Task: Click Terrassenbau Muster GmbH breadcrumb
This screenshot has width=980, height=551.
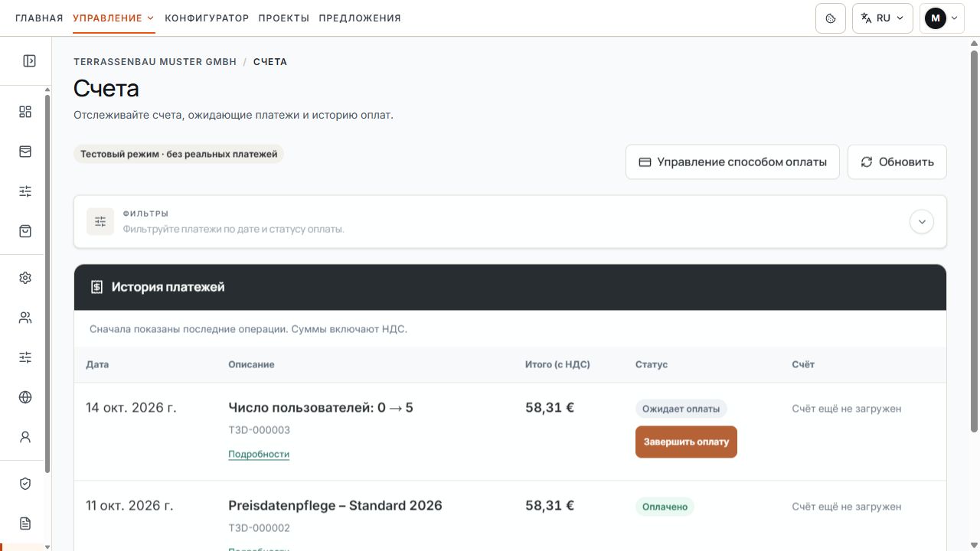Action: pyautogui.click(x=155, y=62)
